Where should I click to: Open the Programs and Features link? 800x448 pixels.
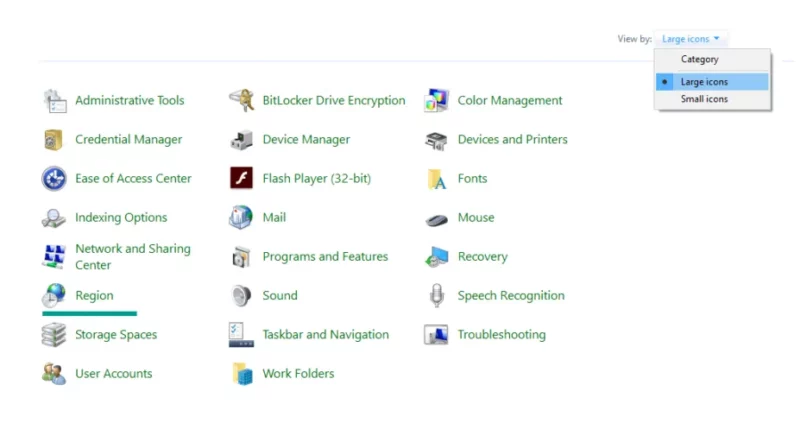coord(325,257)
